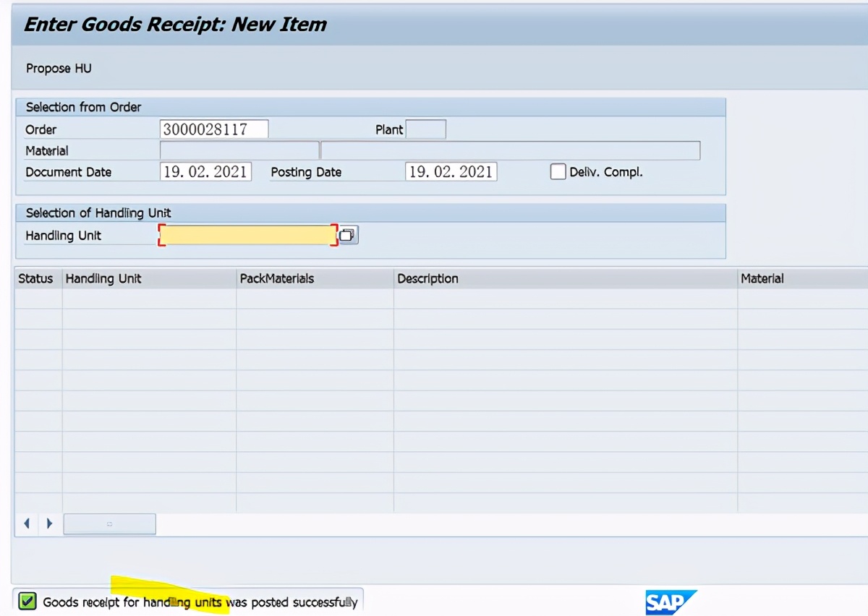Click the table scroll-right arrow

[x=49, y=523]
